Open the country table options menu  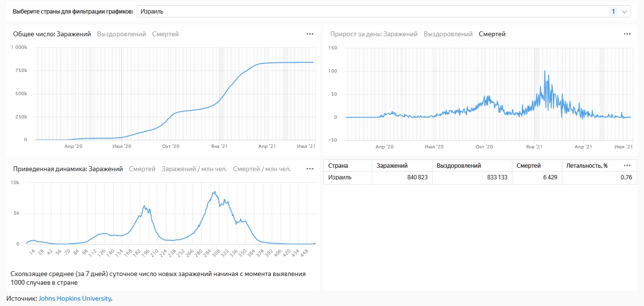pos(627,165)
